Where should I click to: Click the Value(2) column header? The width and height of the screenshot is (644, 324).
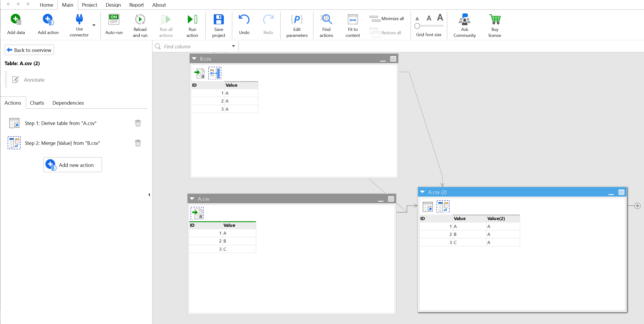click(503, 218)
